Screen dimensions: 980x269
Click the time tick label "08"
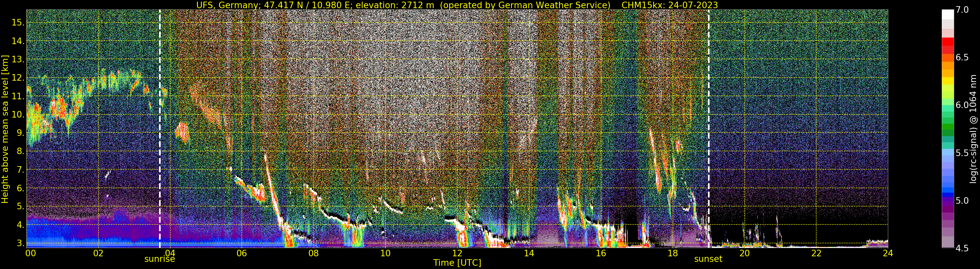(313, 253)
